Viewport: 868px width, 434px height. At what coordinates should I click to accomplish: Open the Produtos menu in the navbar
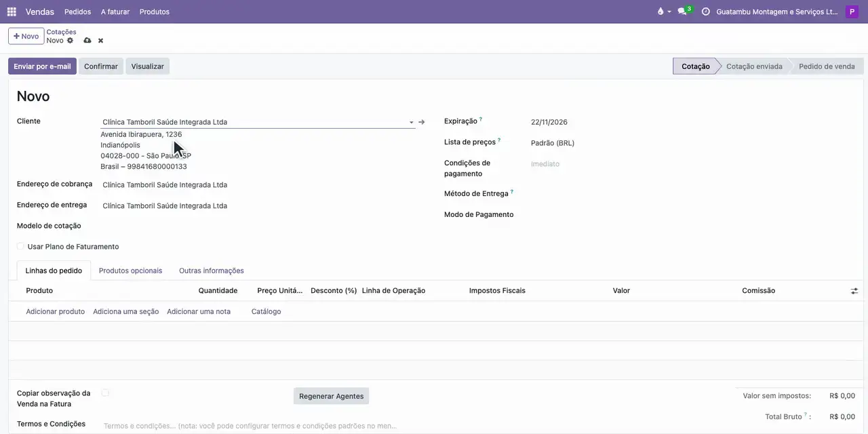coord(155,12)
